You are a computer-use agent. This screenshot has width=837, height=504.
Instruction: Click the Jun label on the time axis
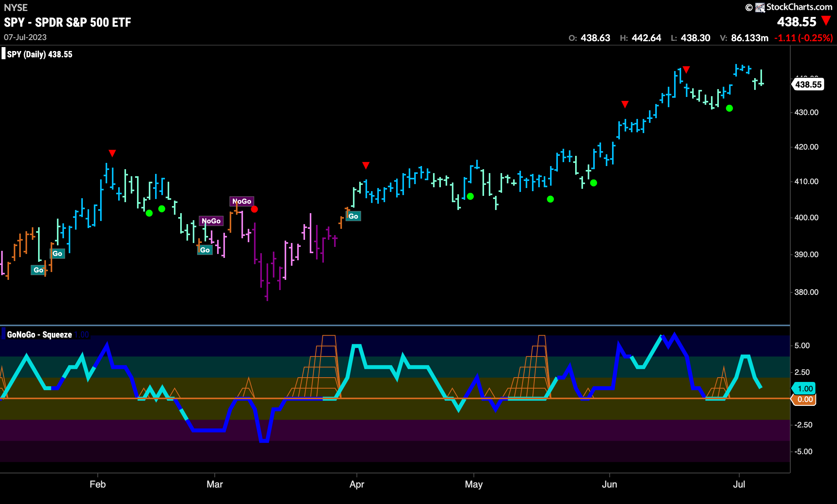610,484
